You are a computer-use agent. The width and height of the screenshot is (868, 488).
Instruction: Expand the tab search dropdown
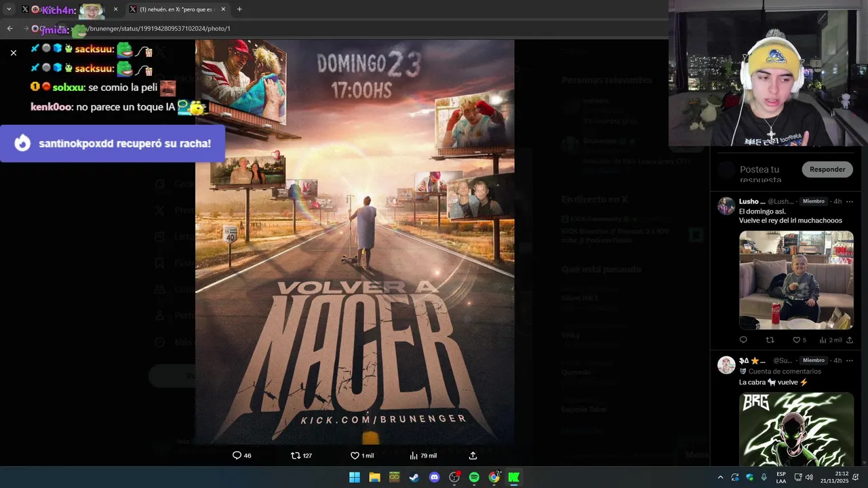(9, 9)
